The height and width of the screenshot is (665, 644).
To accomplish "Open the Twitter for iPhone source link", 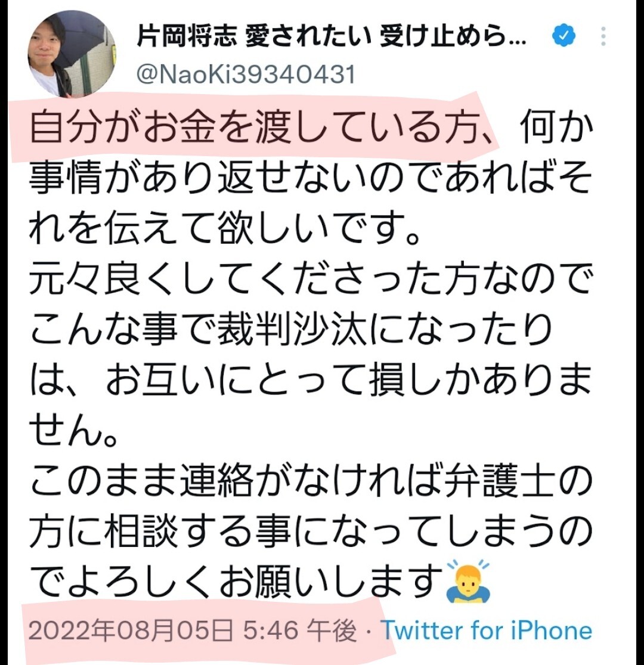I will click(486, 630).
